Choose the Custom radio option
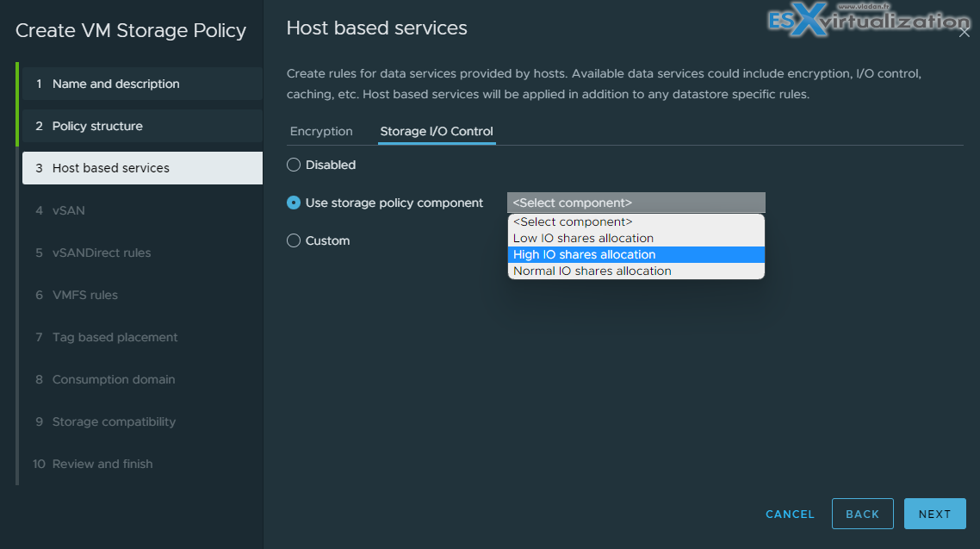The width and height of the screenshot is (980, 549). tap(293, 240)
